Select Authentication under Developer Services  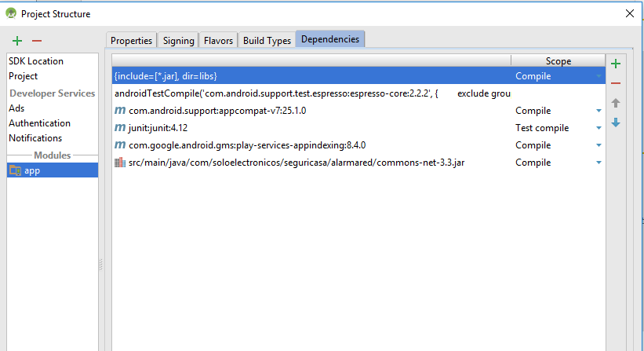pos(39,123)
